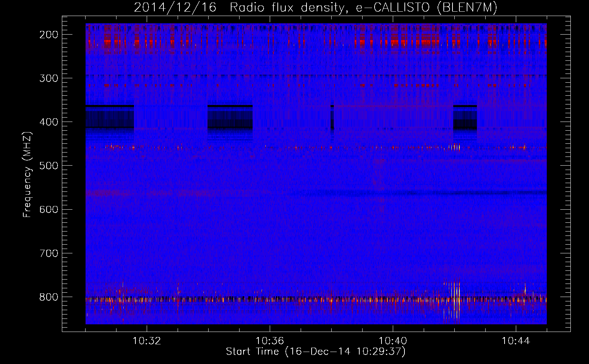589x364 pixels.
Task: Click the 300 frequency tick label
Action: (48, 78)
